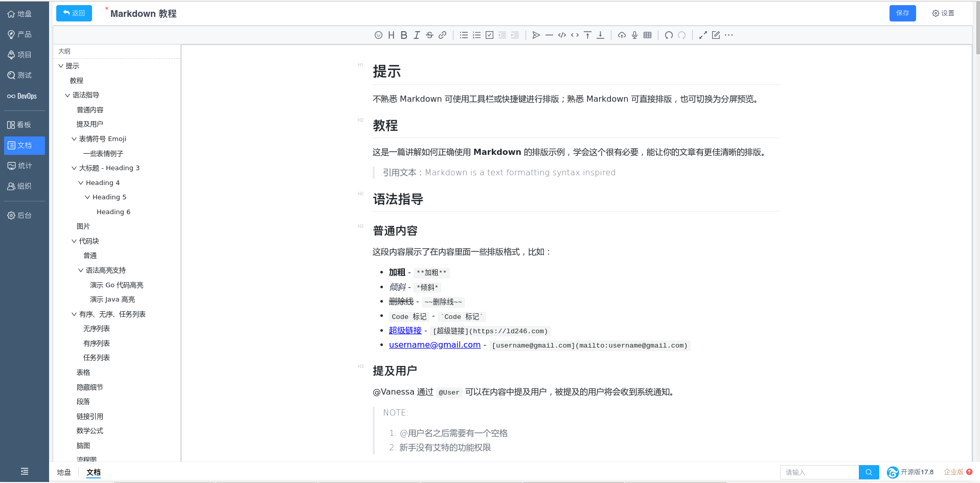Collapse the 代码块 outline section
This screenshot has height=483, width=980.
click(x=74, y=241)
